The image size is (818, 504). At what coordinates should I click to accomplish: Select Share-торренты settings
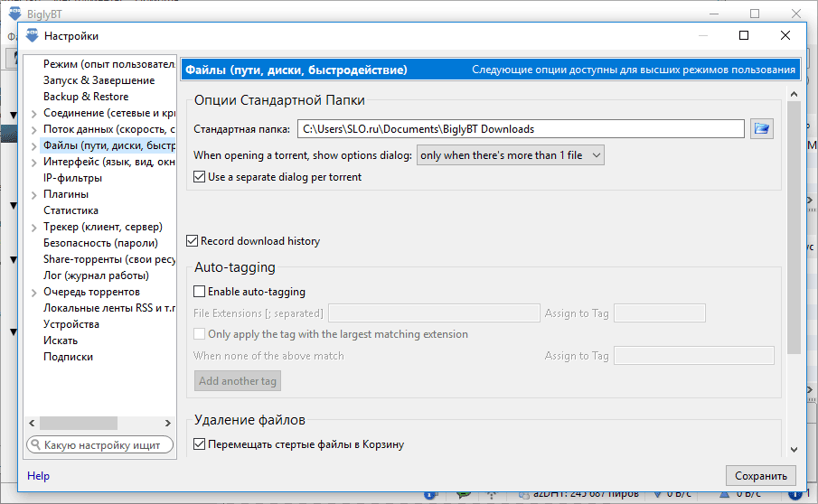[109, 259]
